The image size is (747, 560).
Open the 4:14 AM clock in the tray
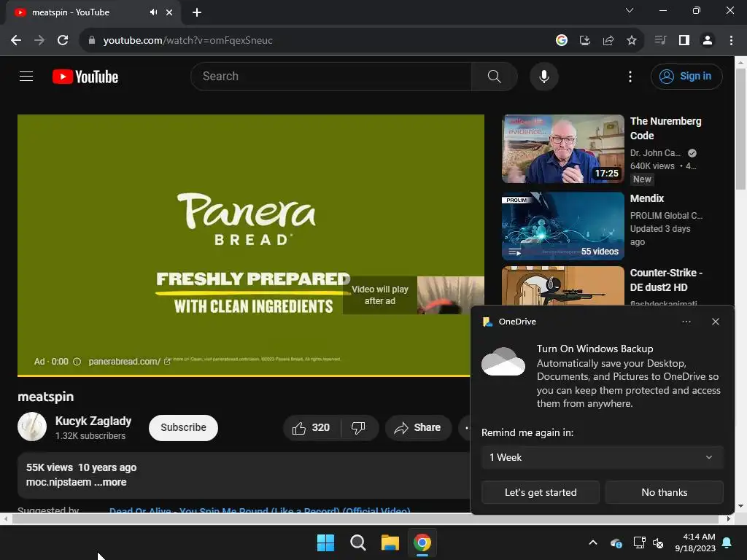point(695,542)
